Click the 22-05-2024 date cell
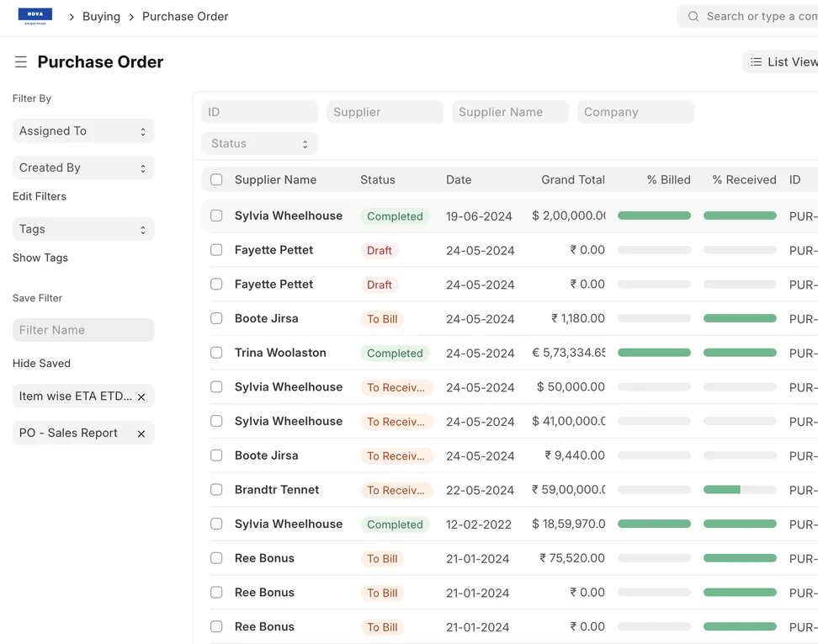Screen dimensions: 818x644 point(480,490)
